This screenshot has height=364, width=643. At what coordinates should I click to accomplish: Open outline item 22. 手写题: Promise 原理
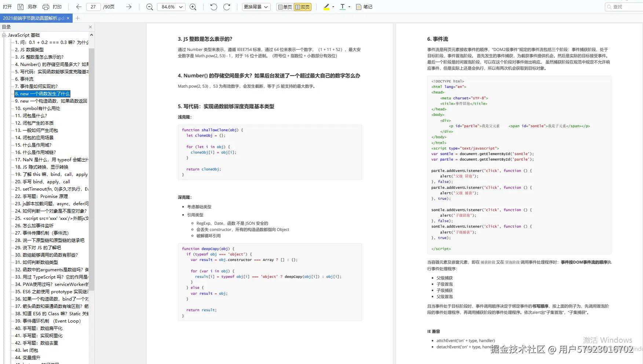(x=41, y=196)
